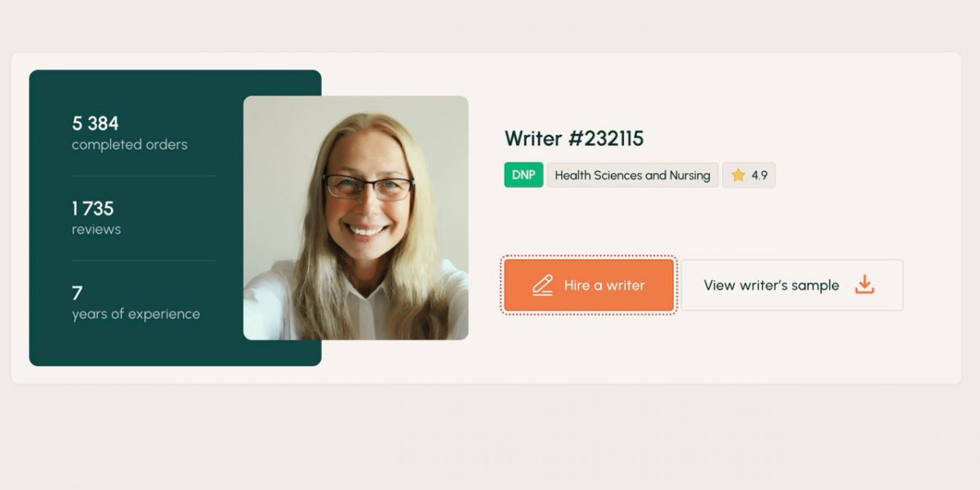This screenshot has width=980, height=490.
Task: Select the years of experience label
Action: 136,314
